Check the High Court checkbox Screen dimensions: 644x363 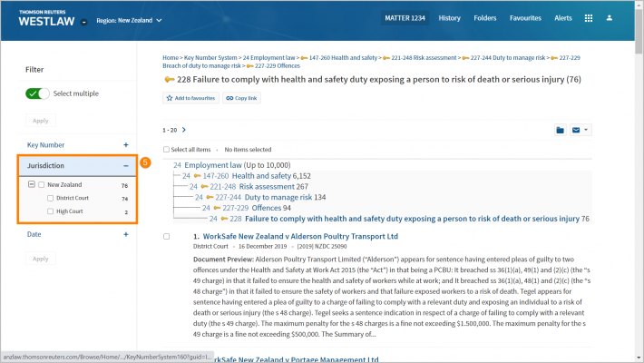pos(50,211)
